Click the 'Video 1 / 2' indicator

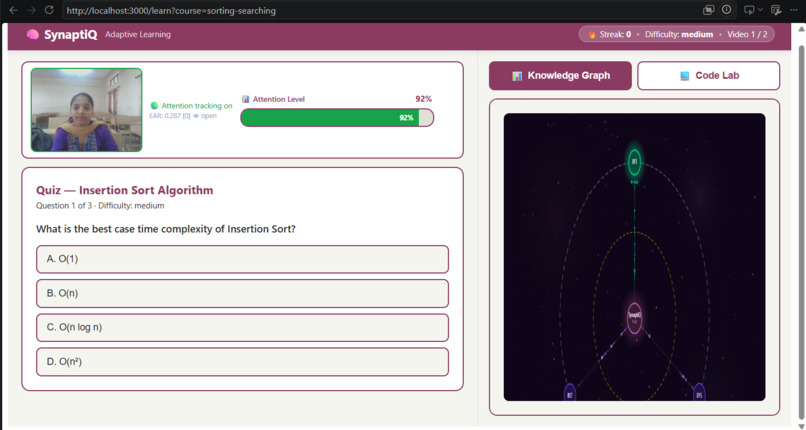(747, 34)
